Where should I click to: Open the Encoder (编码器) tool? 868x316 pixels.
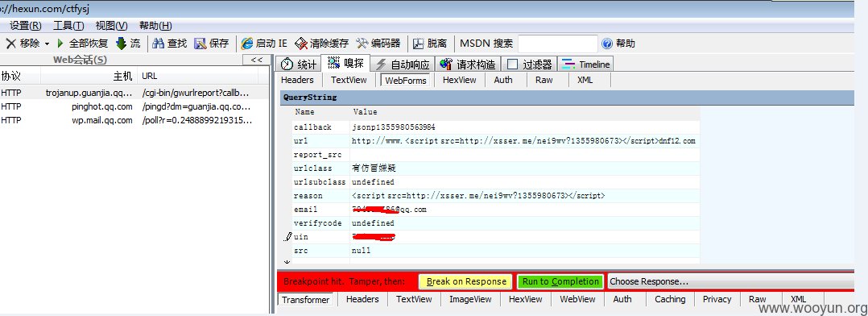(378, 44)
